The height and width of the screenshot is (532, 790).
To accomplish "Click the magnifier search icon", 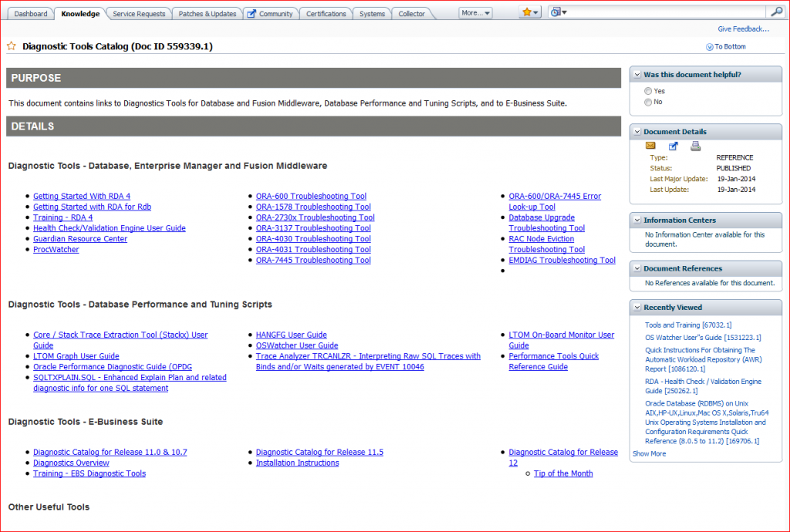I will click(x=776, y=12).
